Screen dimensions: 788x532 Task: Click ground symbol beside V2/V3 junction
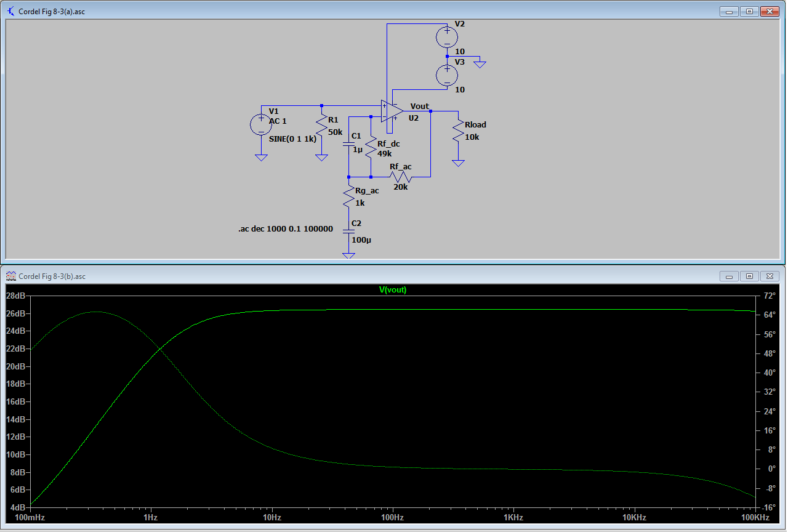click(x=480, y=64)
